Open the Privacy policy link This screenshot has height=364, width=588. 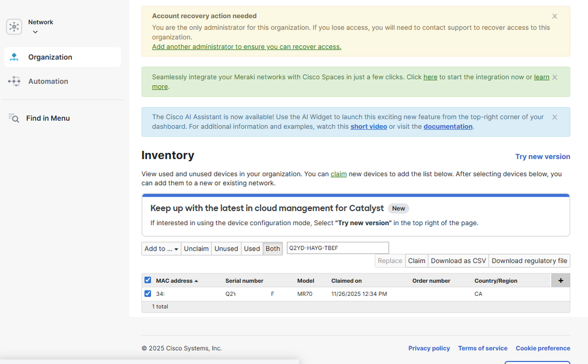(x=429, y=348)
